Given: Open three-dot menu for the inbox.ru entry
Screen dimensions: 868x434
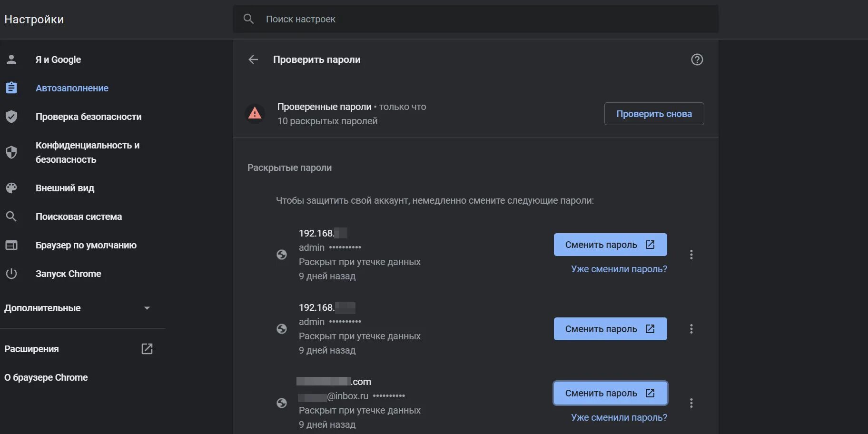Looking at the screenshot, I should coord(691,403).
